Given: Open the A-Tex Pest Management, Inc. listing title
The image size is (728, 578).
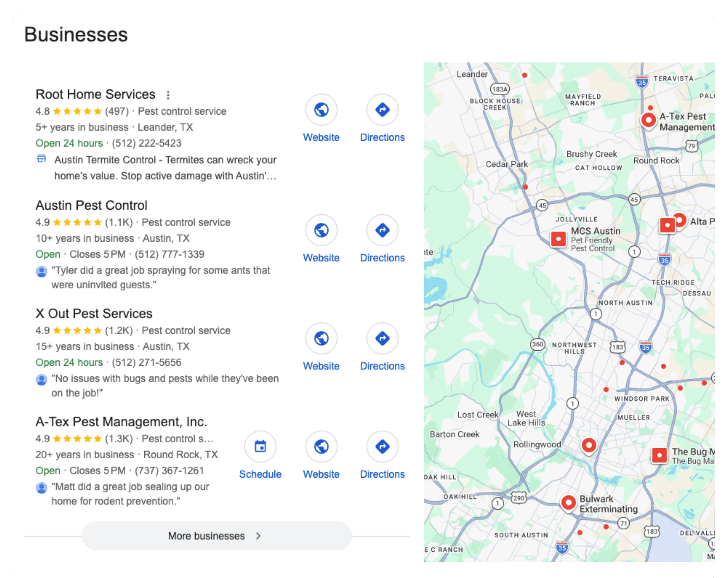Looking at the screenshot, I should click(121, 422).
